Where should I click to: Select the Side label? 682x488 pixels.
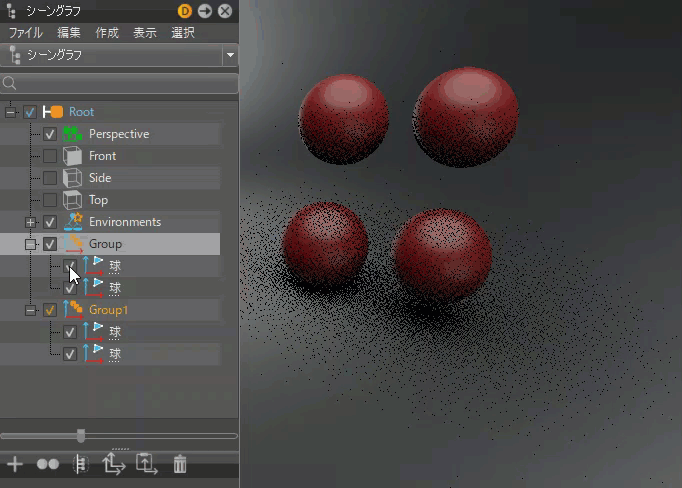(x=100, y=178)
